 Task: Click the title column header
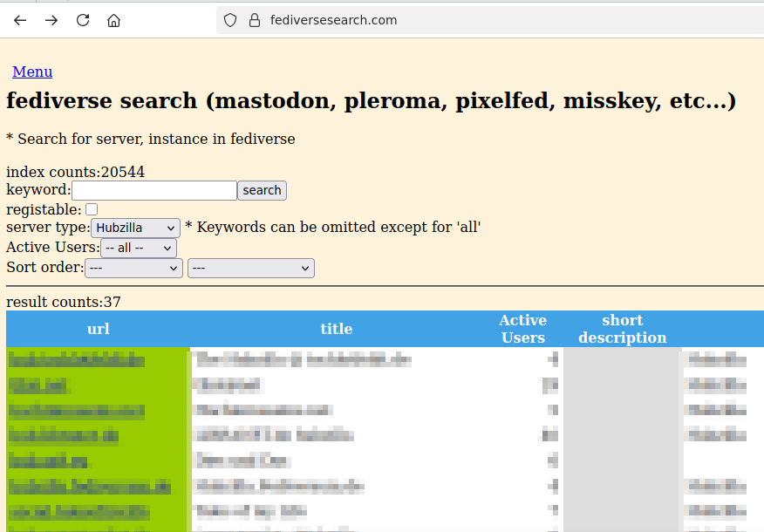336,329
